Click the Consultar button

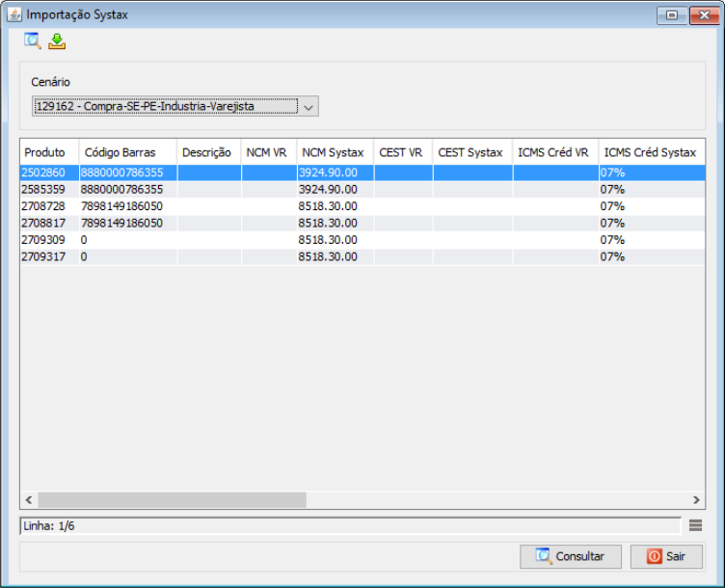[571, 556]
